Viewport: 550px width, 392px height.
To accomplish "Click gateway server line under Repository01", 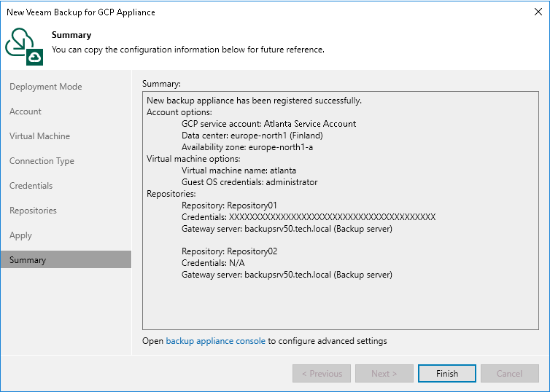I will click(x=287, y=229).
